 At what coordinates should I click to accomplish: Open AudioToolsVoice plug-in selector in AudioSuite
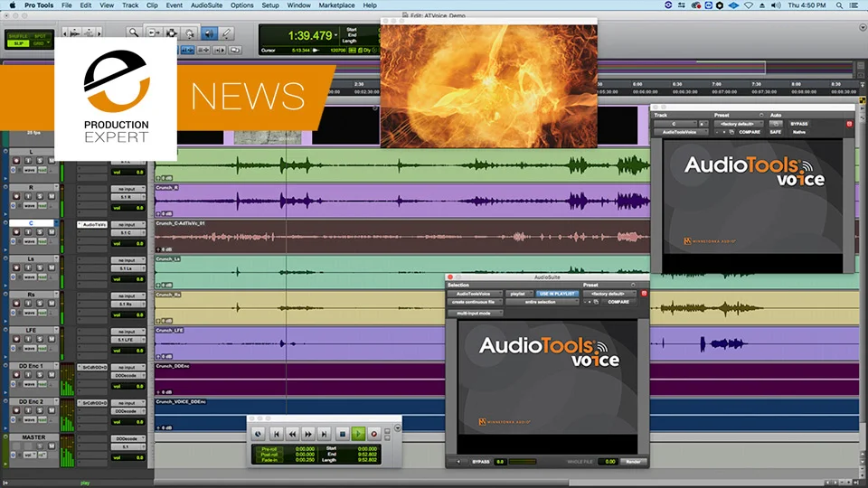point(475,294)
